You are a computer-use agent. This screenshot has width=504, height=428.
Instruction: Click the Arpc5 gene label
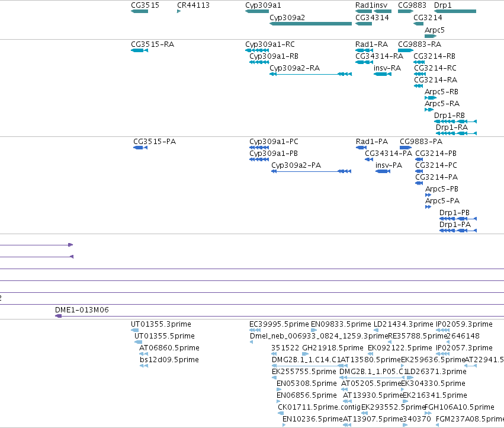434,30
